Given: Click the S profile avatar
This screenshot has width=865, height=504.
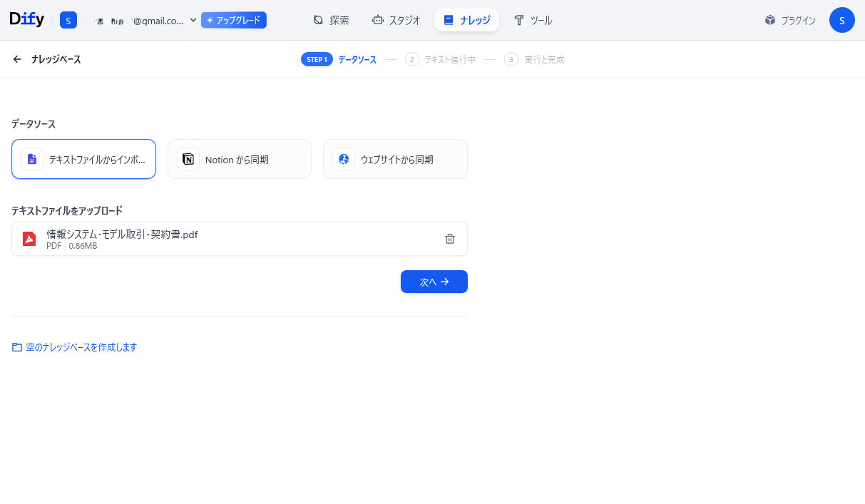Looking at the screenshot, I should click(841, 20).
